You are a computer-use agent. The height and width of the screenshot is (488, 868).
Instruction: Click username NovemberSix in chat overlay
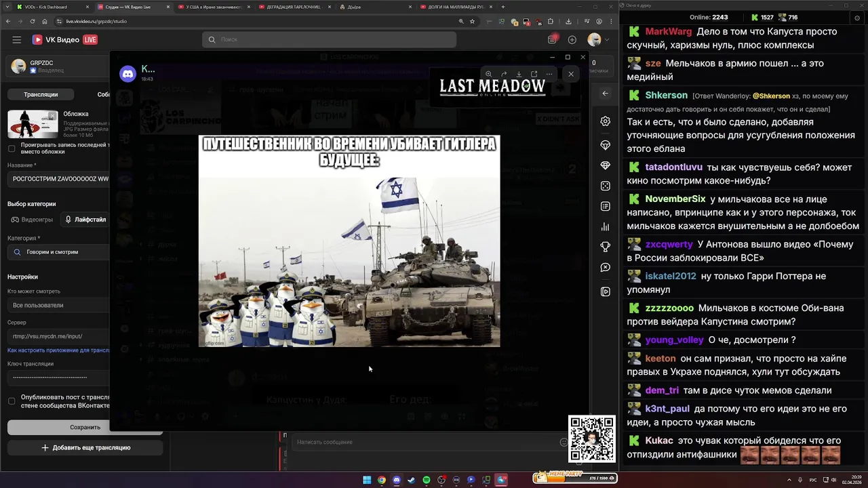click(x=675, y=199)
